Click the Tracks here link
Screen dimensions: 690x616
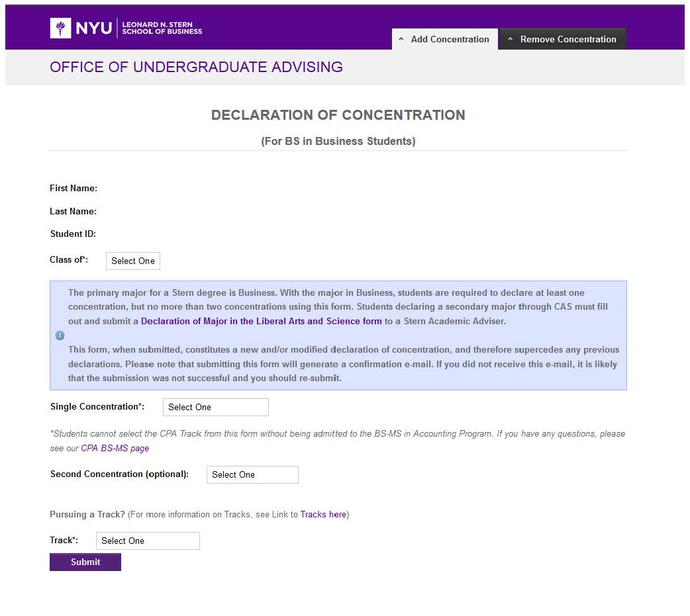pyautogui.click(x=323, y=514)
